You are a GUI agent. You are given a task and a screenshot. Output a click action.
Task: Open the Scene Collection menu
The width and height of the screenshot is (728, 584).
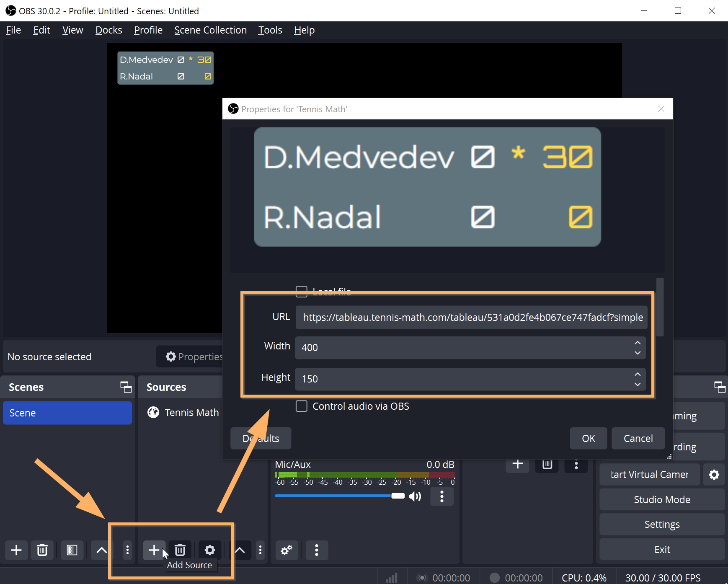(x=210, y=30)
